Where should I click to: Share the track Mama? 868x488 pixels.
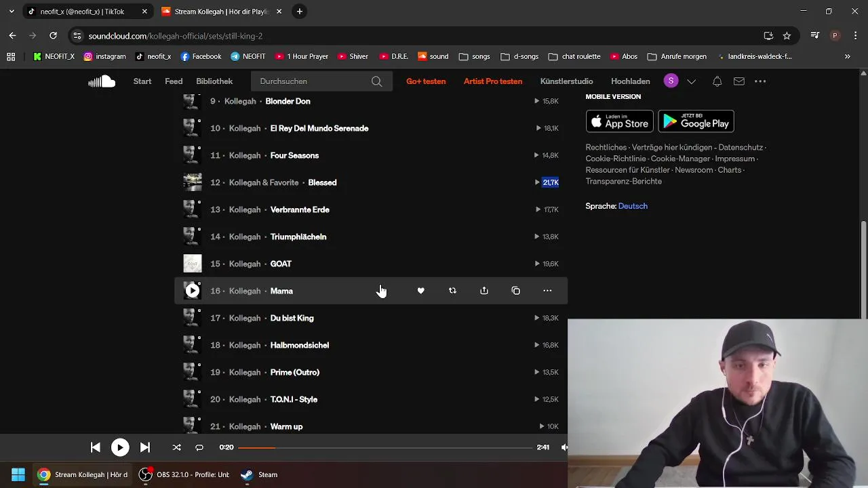[484, 291]
